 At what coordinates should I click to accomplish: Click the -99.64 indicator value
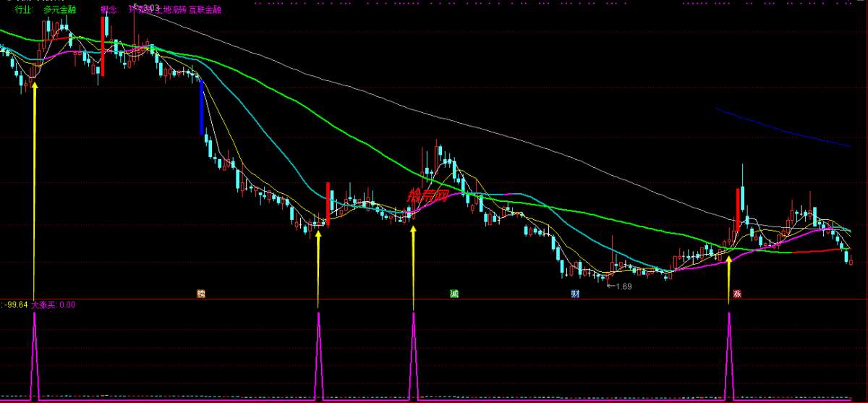point(16,305)
